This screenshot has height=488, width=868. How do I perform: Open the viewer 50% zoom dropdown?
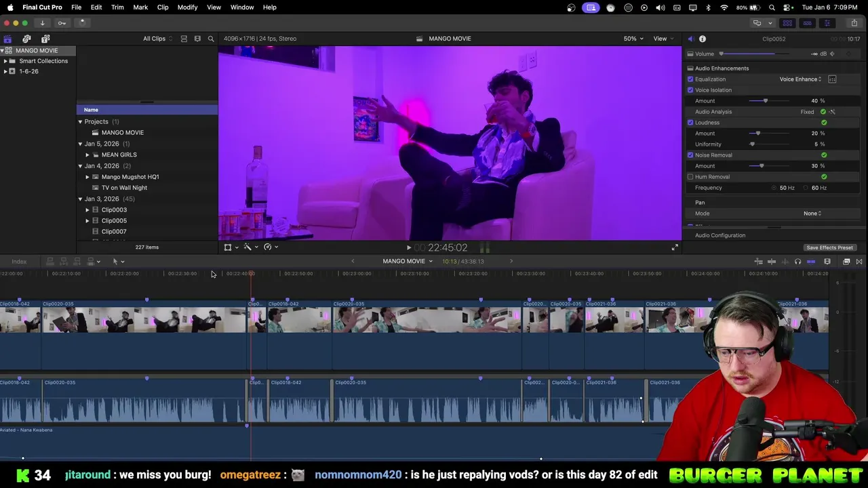click(x=633, y=39)
